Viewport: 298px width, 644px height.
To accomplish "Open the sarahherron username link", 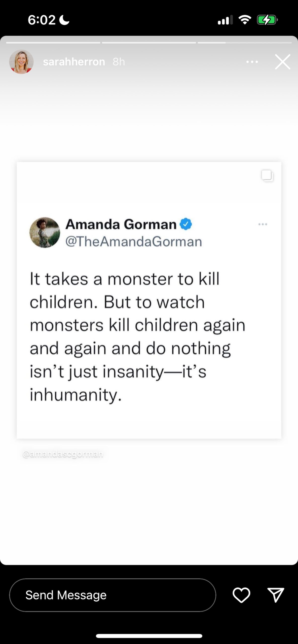I will [74, 62].
